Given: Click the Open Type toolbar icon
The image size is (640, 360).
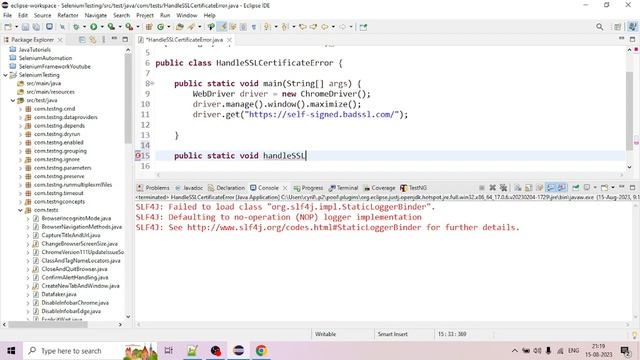Looking at the screenshot, I should click(x=180, y=27).
